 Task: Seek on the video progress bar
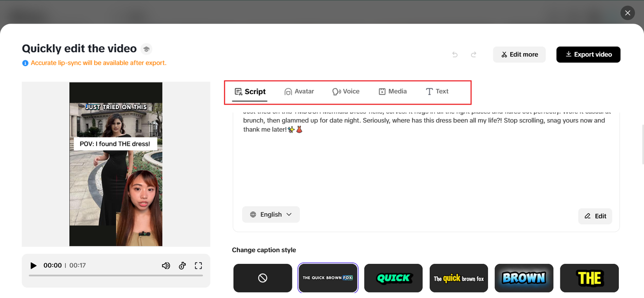(x=116, y=275)
